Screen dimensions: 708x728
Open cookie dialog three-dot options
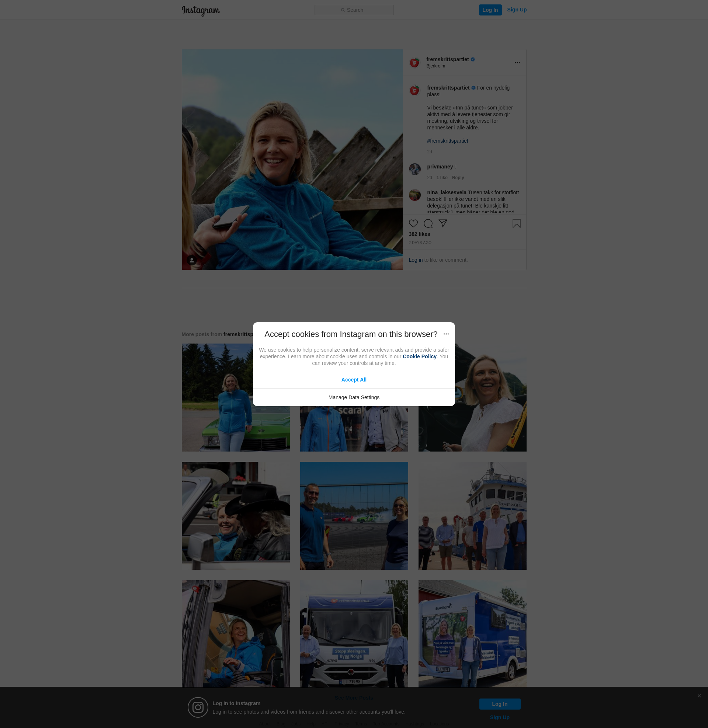point(446,334)
